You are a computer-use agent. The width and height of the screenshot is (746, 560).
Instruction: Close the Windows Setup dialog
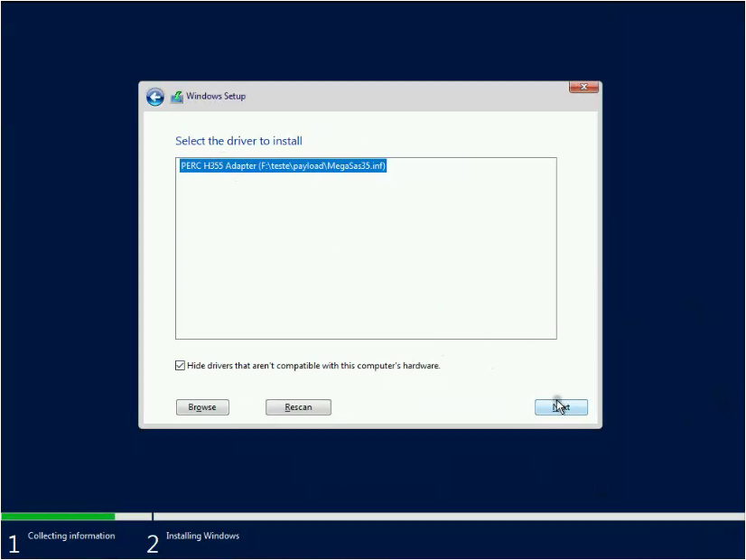click(x=583, y=87)
